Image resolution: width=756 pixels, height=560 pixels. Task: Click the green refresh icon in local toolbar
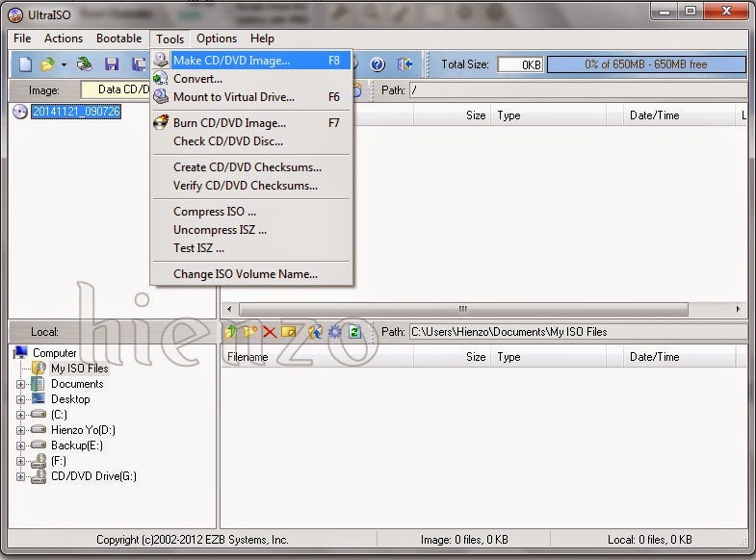(354, 332)
